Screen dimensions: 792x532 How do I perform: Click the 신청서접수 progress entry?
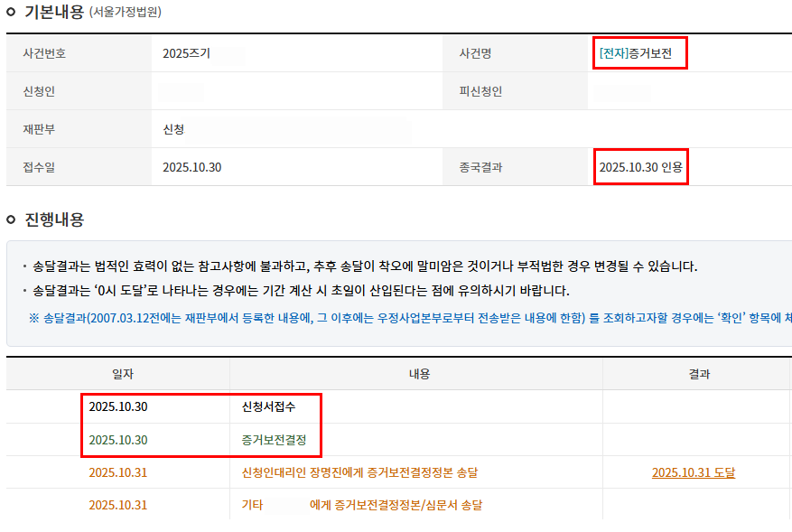click(x=268, y=406)
